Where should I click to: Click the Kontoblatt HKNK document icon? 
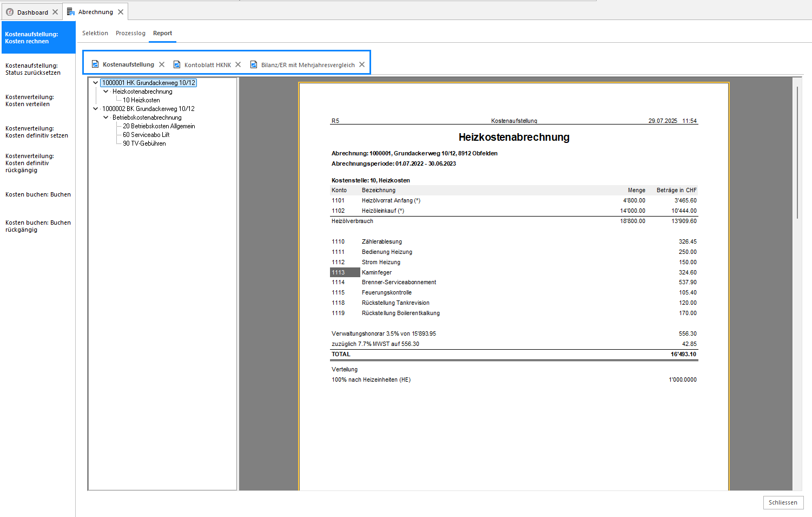click(177, 64)
